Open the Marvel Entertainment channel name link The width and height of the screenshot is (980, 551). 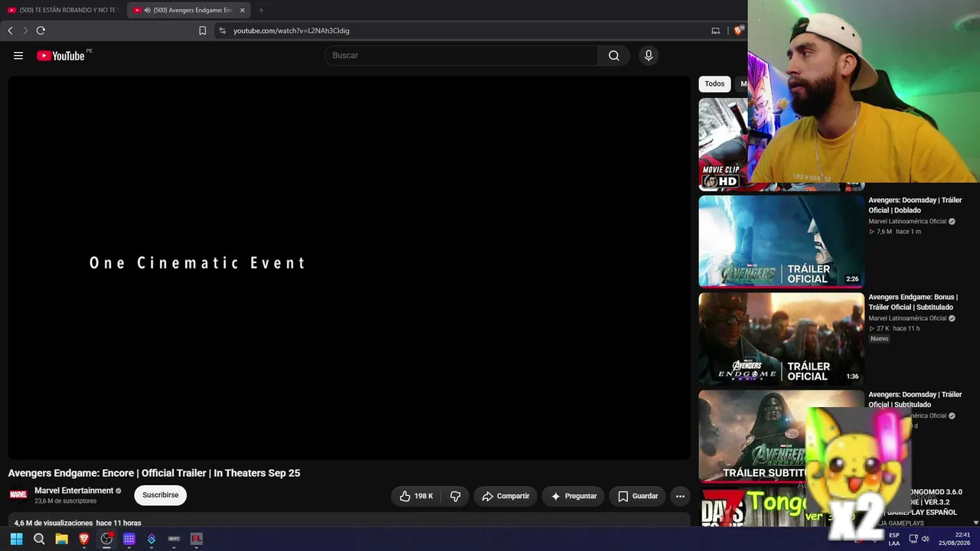pos(73,491)
